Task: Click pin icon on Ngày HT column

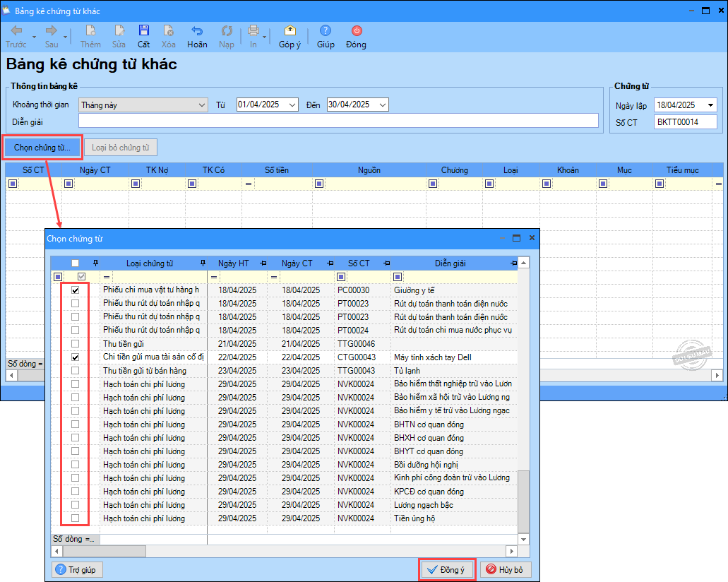Action: 263,263
